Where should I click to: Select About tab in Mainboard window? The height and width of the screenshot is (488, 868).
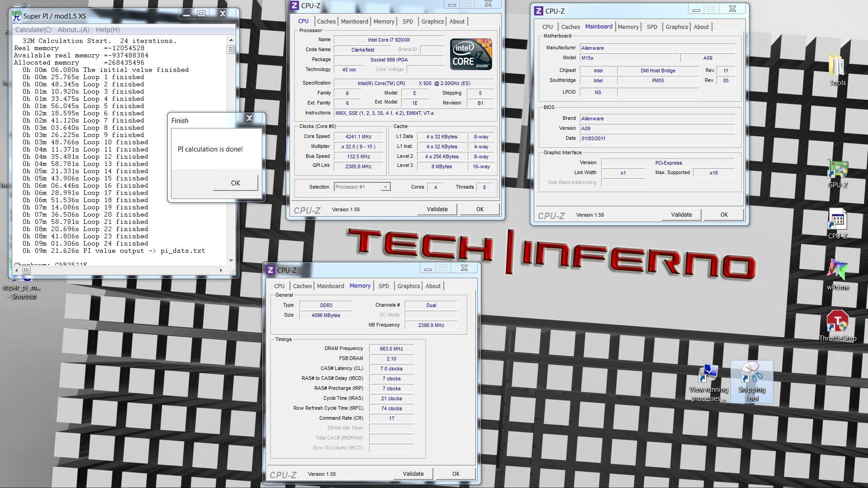pyautogui.click(x=701, y=27)
